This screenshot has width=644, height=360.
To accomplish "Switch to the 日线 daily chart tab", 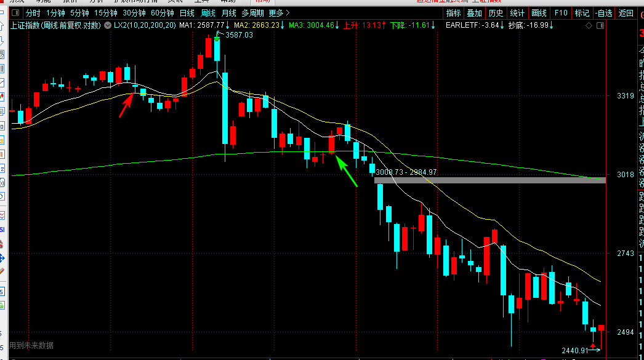I will point(187,13).
